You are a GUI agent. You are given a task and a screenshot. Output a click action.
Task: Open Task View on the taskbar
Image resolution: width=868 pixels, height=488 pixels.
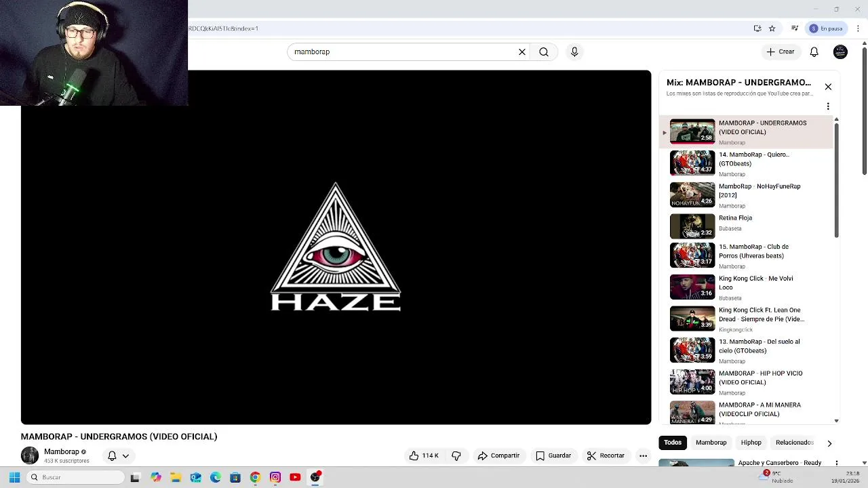(x=135, y=477)
